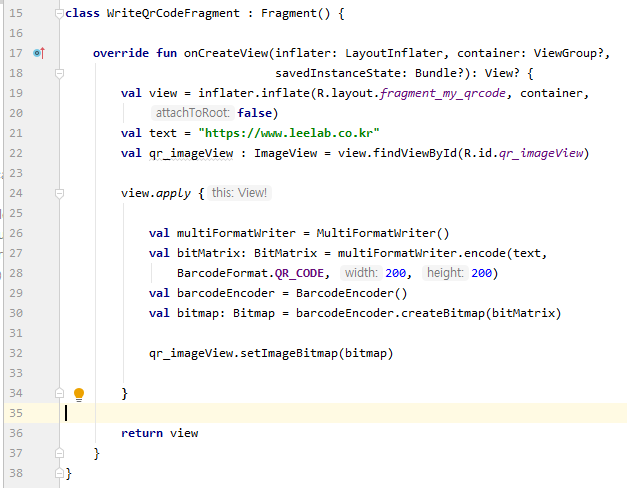
Task: Click the attachToRoot parameter hint
Action: point(193,113)
